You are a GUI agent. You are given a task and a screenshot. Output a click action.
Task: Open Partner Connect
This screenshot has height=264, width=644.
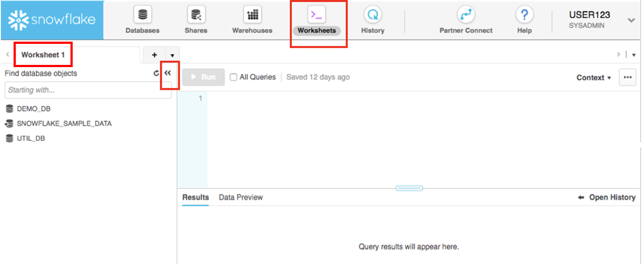pyautogui.click(x=466, y=20)
